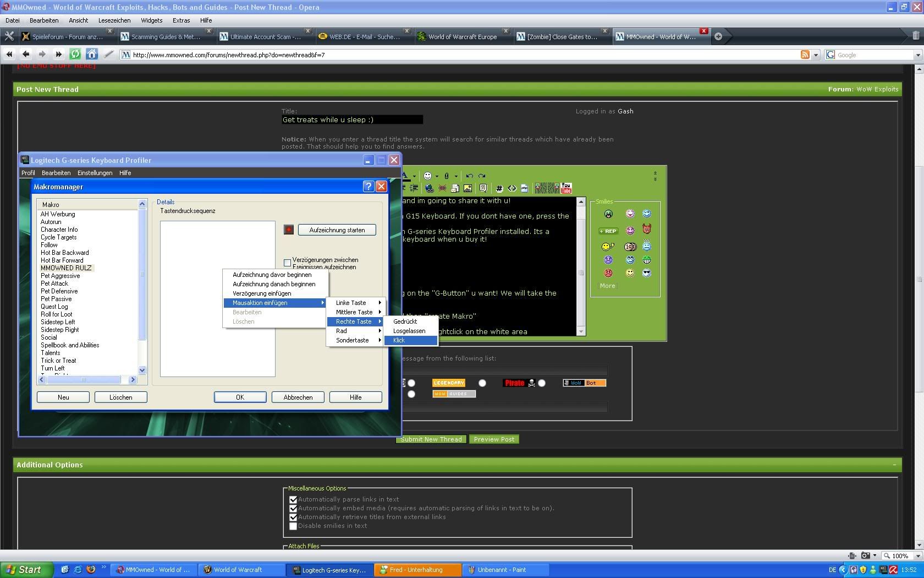Screen dimensions: 924x578
Task: Insert YouTube video tag icon
Action: (566, 188)
